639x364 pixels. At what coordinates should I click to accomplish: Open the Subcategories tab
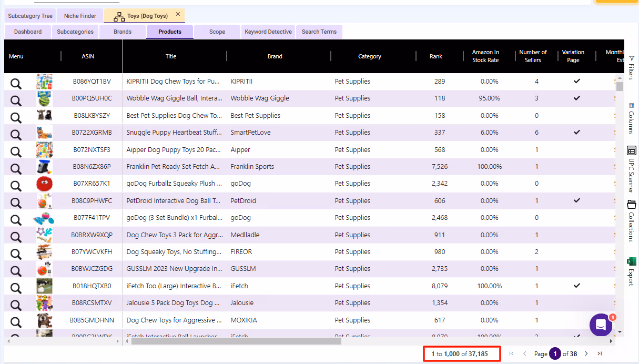(75, 32)
